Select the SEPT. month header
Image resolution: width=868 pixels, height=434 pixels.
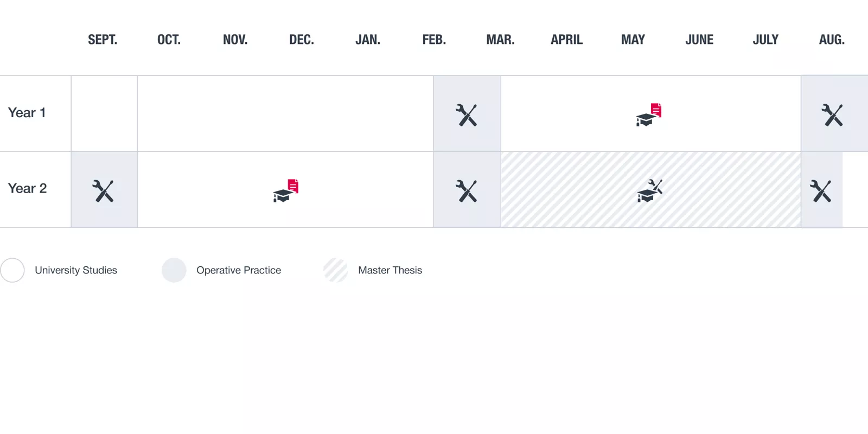[x=103, y=40]
